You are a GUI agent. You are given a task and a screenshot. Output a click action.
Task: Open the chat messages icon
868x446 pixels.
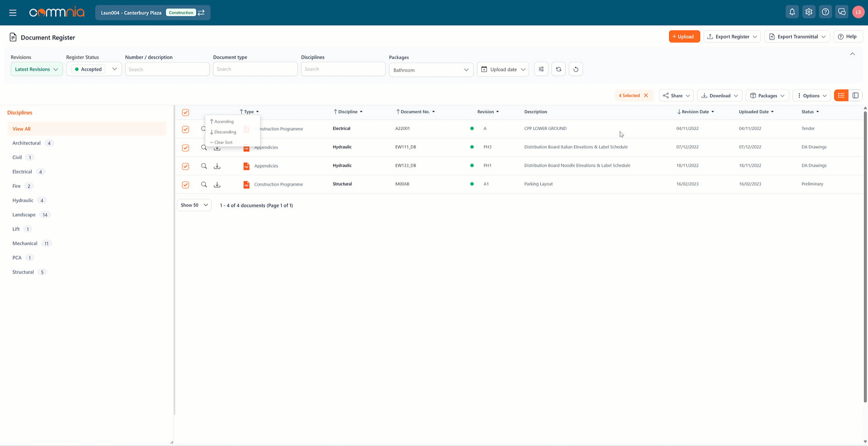point(842,12)
